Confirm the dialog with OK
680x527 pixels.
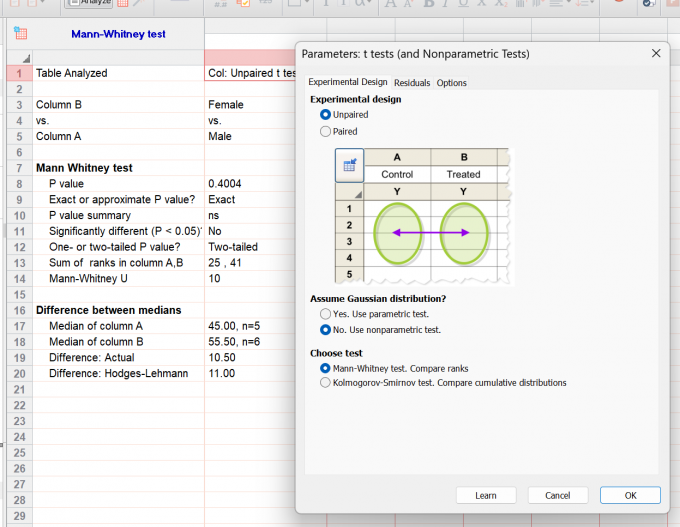tap(630, 495)
